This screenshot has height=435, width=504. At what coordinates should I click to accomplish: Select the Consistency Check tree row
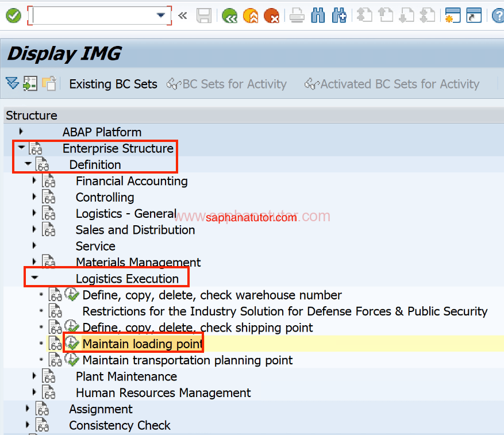pyautogui.click(x=120, y=425)
